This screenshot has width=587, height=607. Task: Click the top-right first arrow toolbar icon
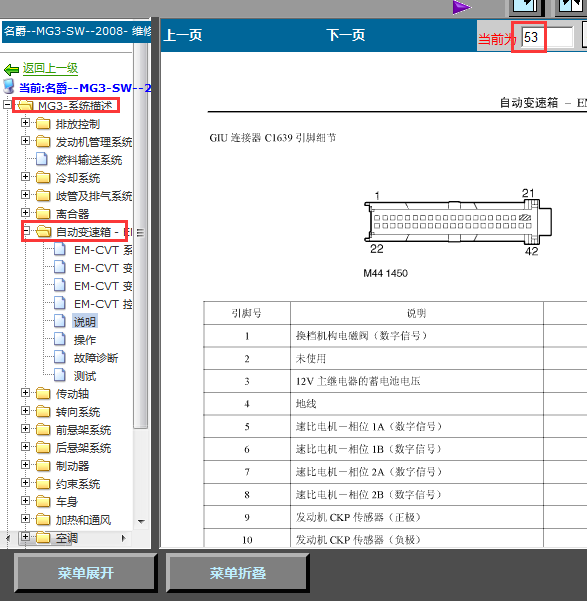(525, 7)
